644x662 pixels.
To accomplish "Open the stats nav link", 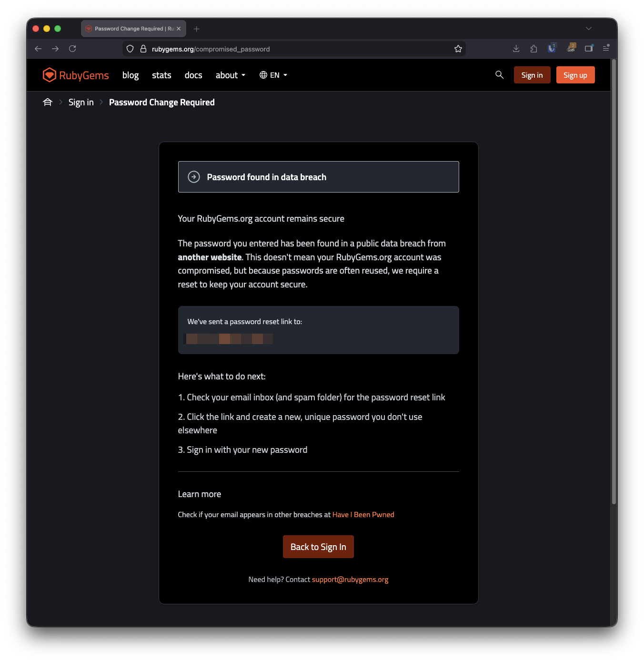I will [161, 75].
